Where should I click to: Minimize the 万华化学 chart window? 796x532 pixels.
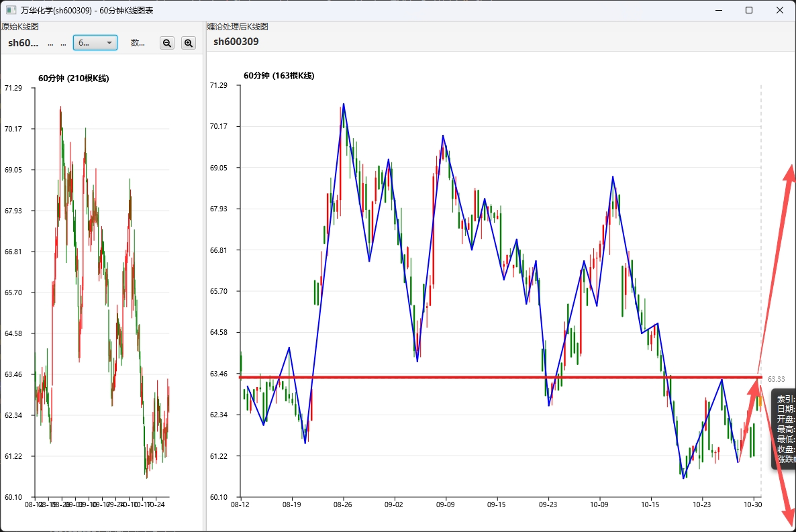718,10
